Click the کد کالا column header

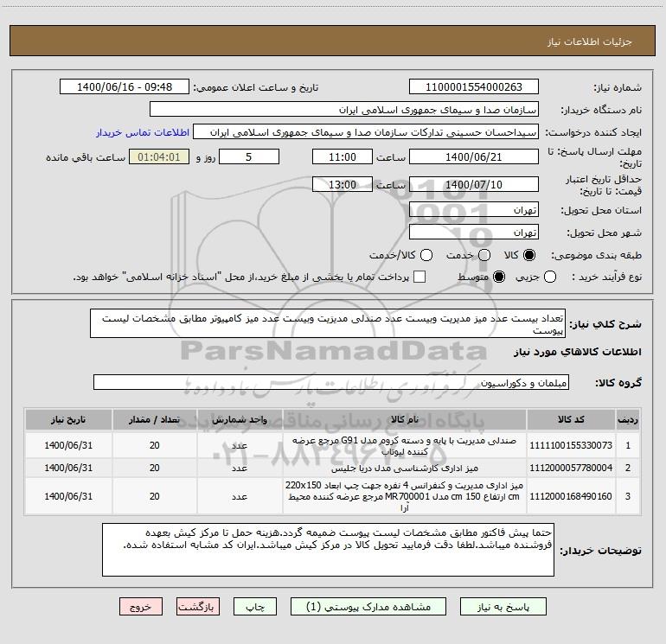point(571,420)
